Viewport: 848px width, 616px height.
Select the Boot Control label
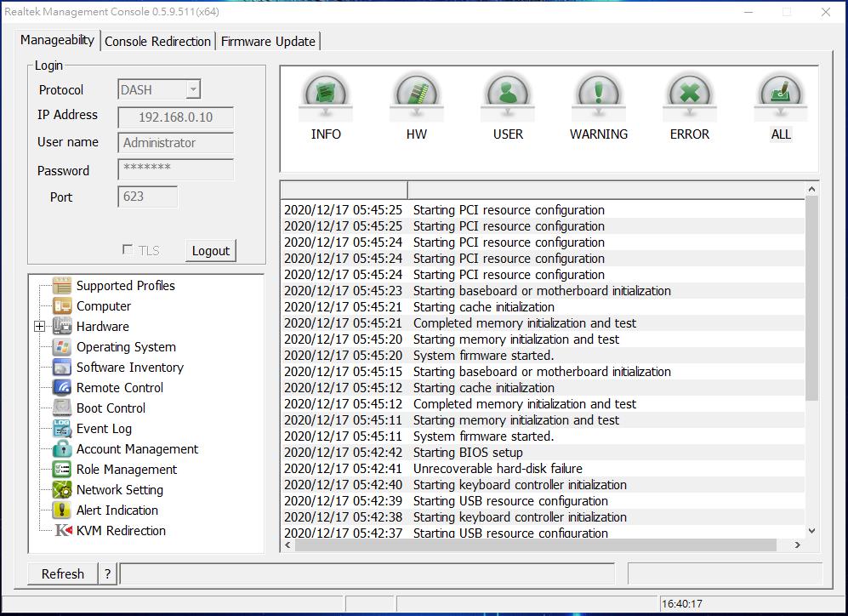[x=111, y=408]
